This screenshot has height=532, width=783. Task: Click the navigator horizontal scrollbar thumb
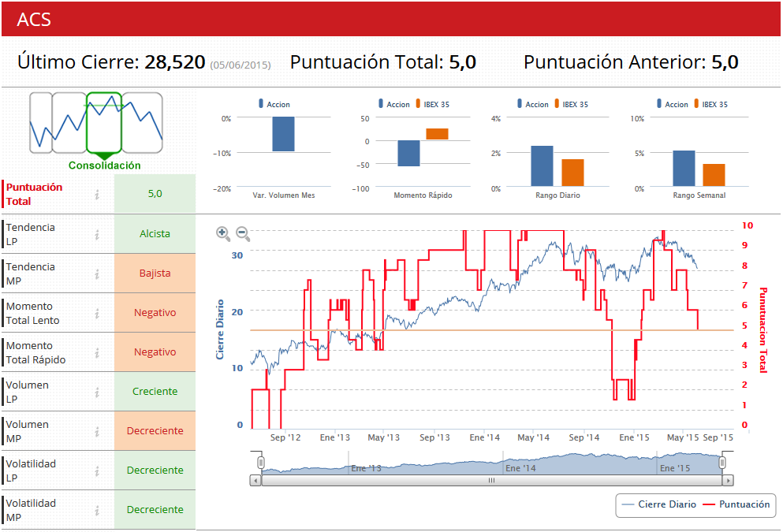[x=491, y=481]
